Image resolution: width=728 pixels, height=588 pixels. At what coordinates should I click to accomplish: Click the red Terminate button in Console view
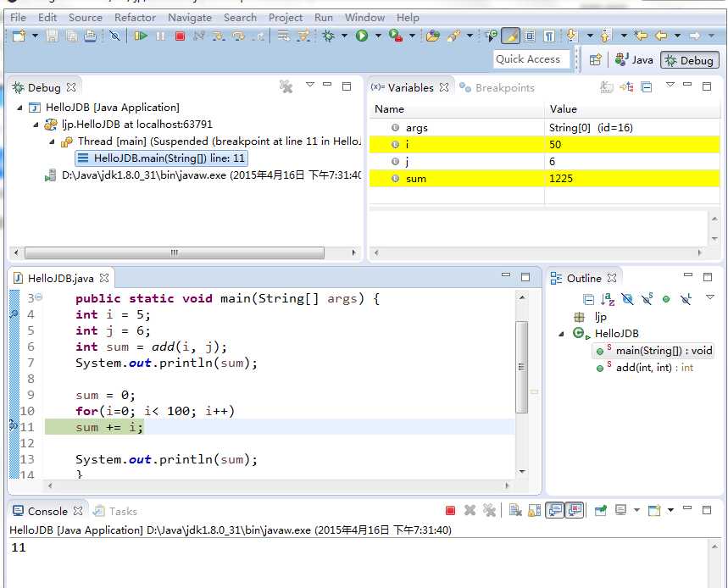(450, 511)
